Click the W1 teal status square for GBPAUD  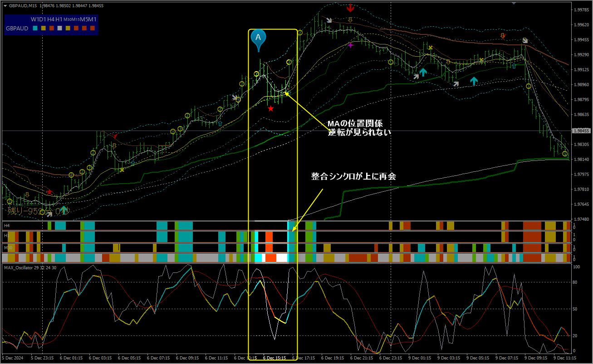coord(34,28)
